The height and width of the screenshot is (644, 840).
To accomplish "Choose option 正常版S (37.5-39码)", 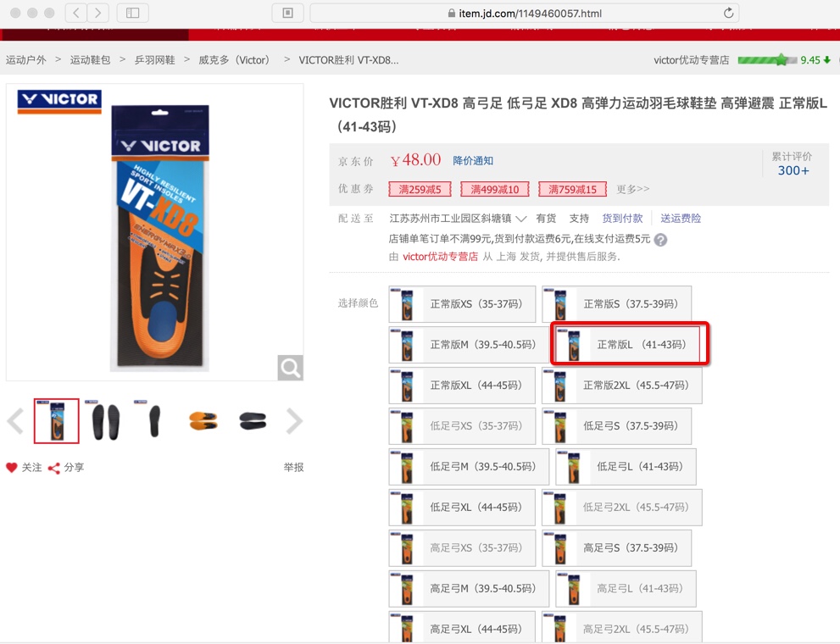I will coord(616,304).
